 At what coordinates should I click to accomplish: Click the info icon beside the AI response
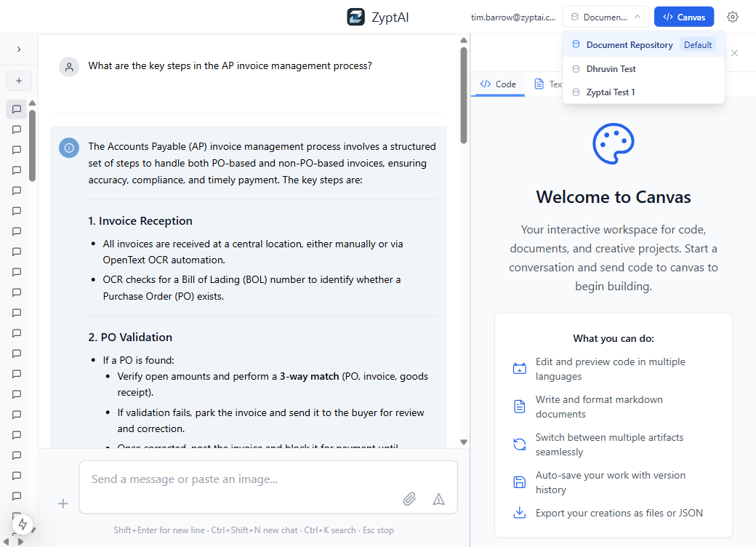click(x=69, y=148)
